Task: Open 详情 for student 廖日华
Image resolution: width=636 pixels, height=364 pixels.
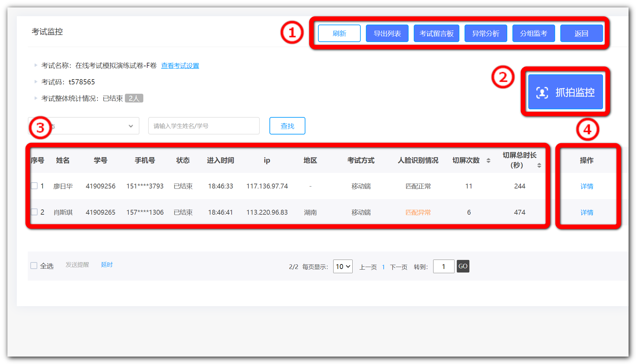Action: tap(587, 186)
